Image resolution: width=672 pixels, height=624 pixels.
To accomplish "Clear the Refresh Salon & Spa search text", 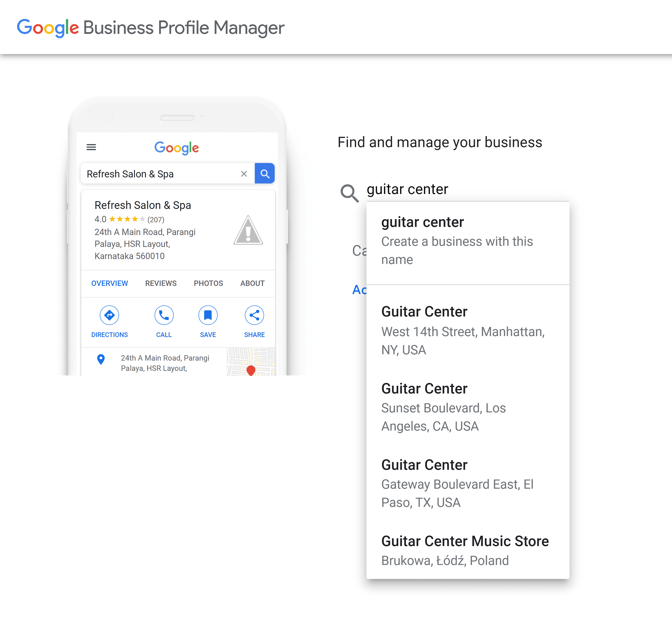I will coord(244,174).
